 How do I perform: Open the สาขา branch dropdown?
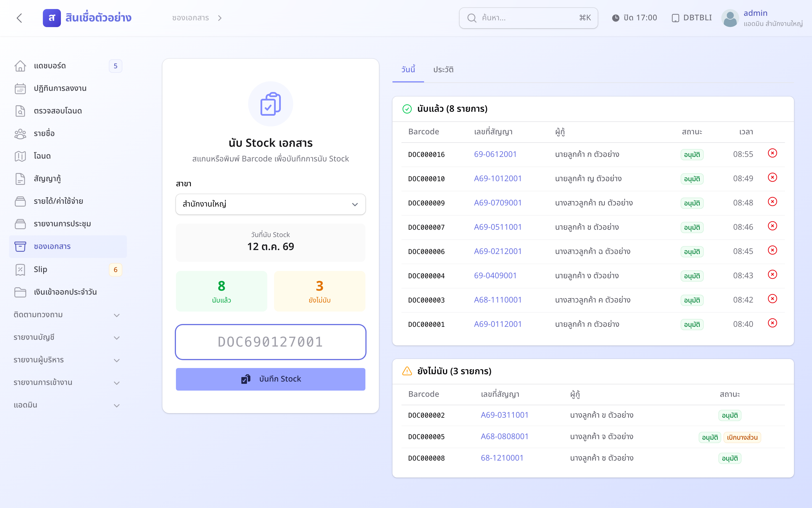pyautogui.click(x=270, y=204)
